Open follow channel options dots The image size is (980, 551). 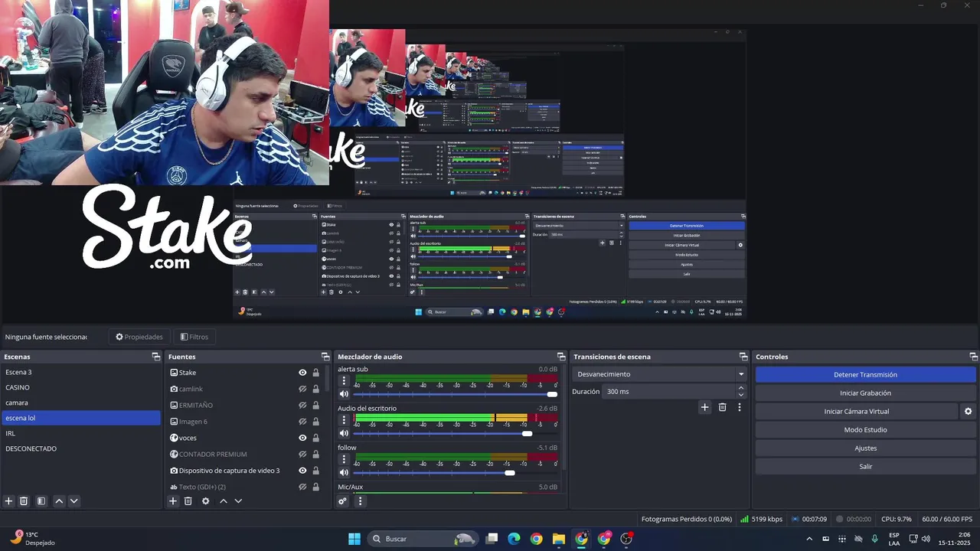(x=344, y=459)
